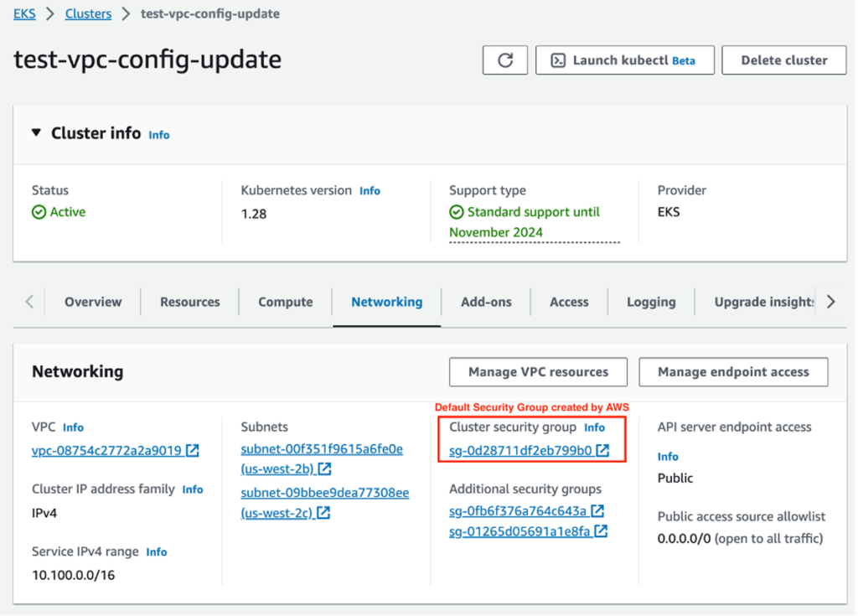The width and height of the screenshot is (858, 616).
Task: Collapse the Cluster info section
Action: (x=36, y=132)
